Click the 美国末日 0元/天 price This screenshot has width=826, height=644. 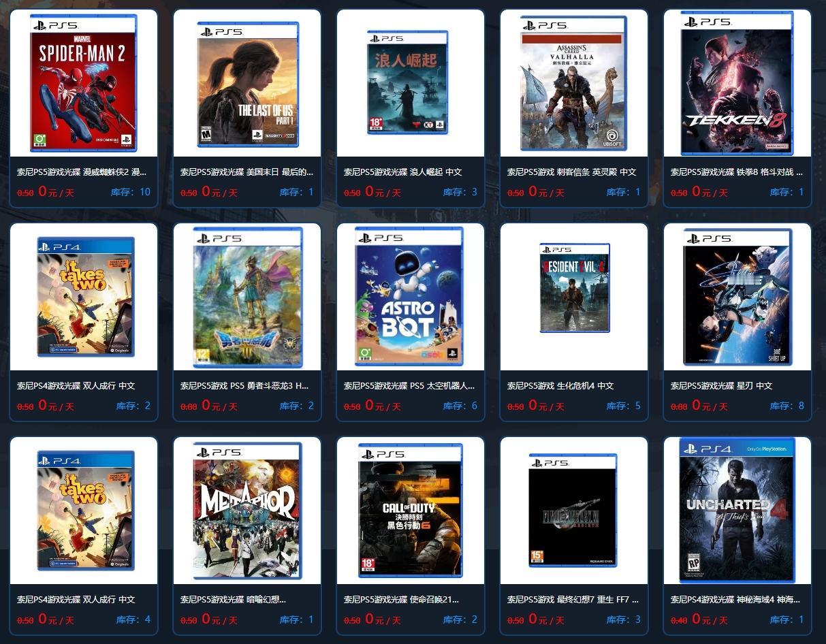point(220,192)
